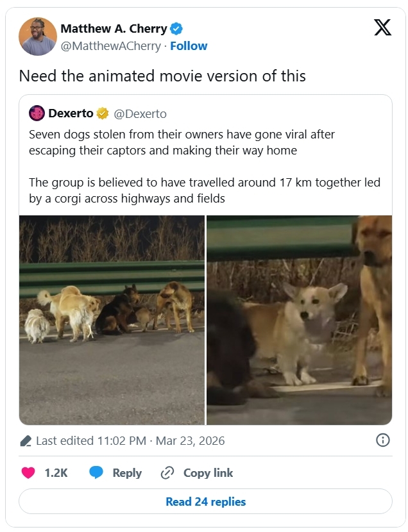This screenshot has width=408, height=532.
Task: Open the @MatthewACherry handle link
Action: (112, 46)
